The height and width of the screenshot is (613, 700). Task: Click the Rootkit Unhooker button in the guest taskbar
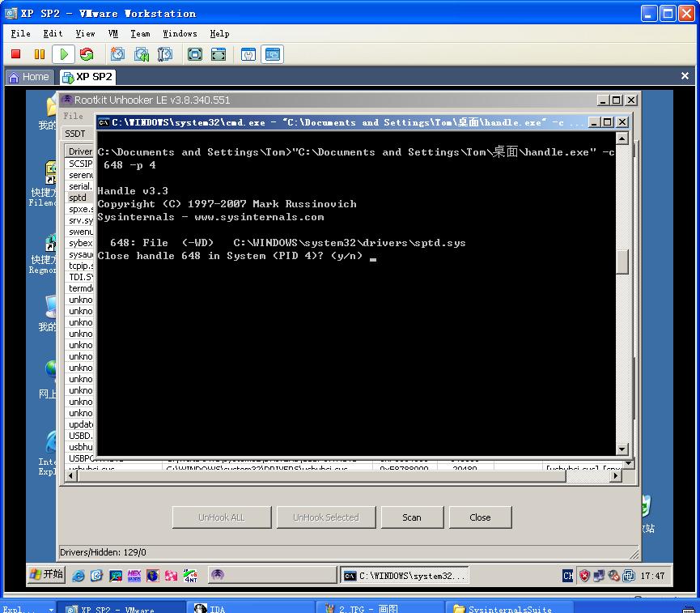pyautogui.click(x=273, y=575)
